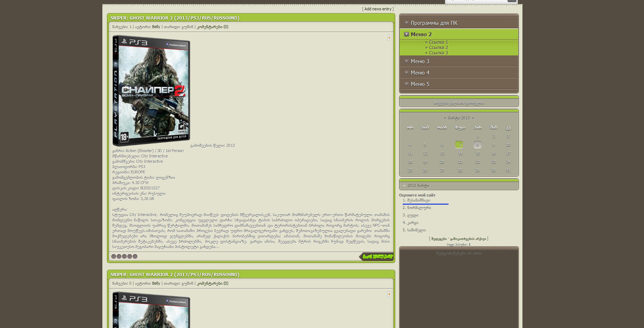Screen dimensions: 644x328
Task: Open the Меню 3 item
Action: tap(420, 61)
